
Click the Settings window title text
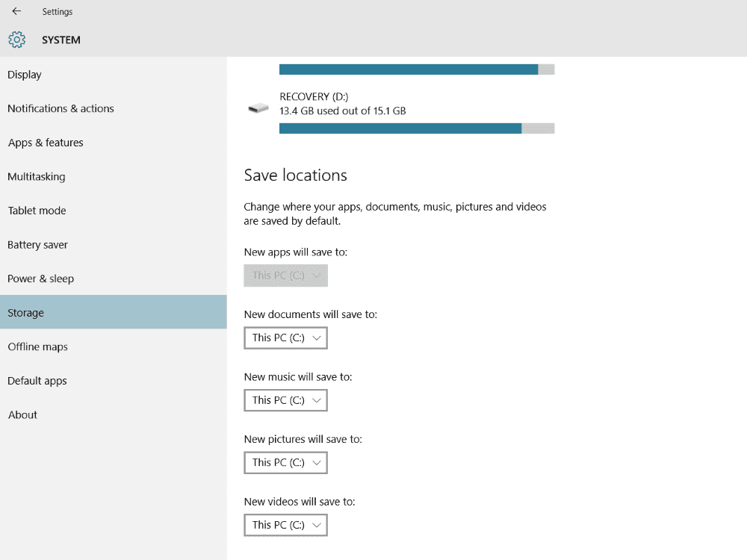[x=58, y=11]
